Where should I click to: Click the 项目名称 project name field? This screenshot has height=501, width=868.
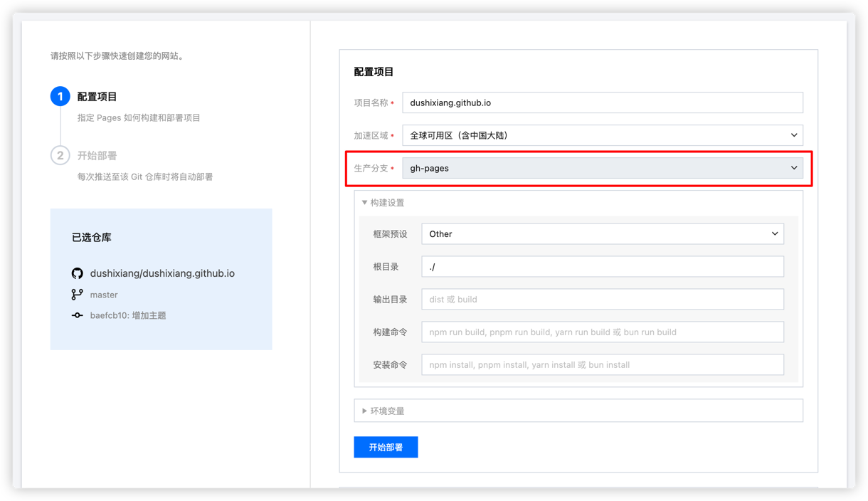click(x=602, y=102)
